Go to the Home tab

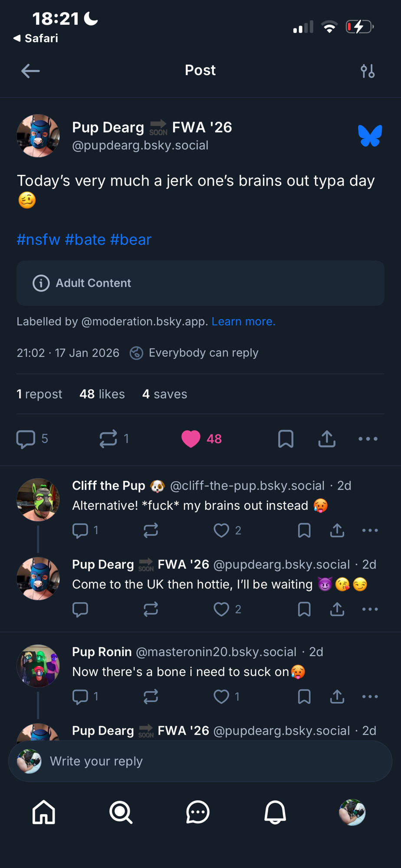pyautogui.click(x=44, y=812)
